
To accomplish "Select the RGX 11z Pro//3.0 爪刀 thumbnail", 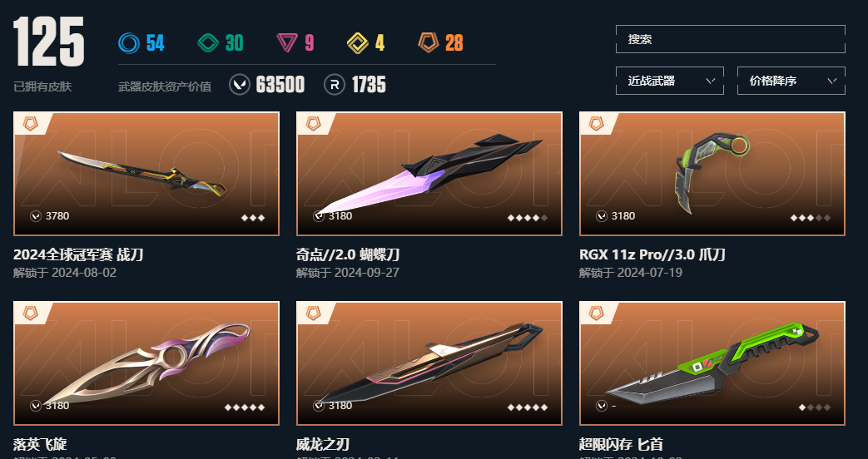I will [x=712, y=174].
